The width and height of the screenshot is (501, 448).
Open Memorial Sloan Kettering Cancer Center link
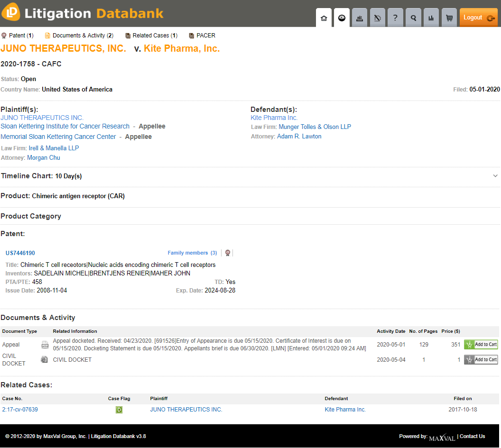tap(58, 137)
